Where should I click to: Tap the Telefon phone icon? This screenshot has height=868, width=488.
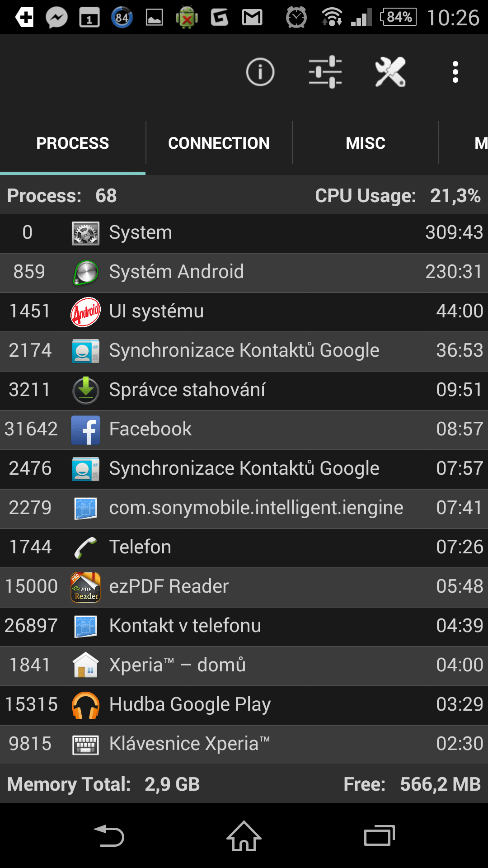click(86, 548)
